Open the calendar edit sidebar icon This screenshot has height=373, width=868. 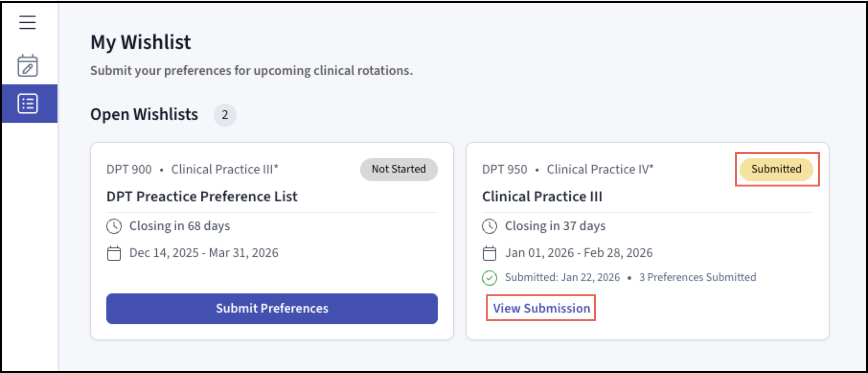tap(28, 66)
